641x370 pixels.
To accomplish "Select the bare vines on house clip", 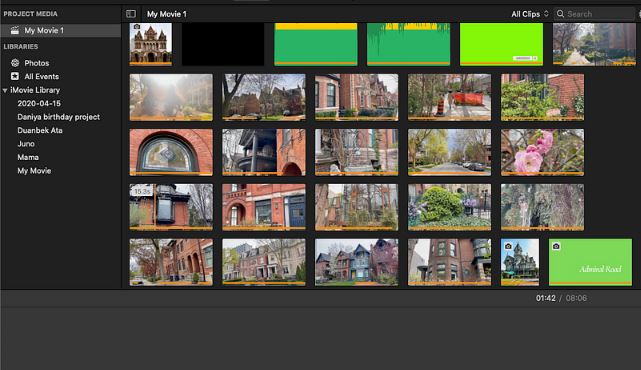I will pyautogui.click(x=356, y=152).
